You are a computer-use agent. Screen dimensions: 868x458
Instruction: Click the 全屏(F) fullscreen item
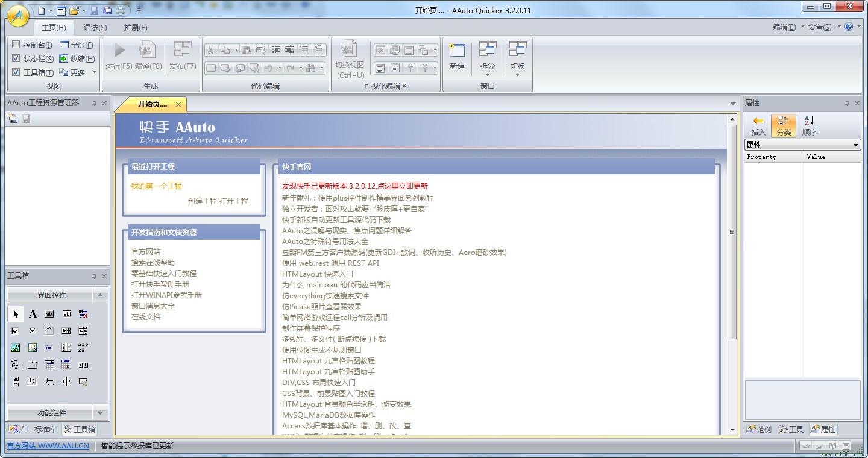[76, 45]
